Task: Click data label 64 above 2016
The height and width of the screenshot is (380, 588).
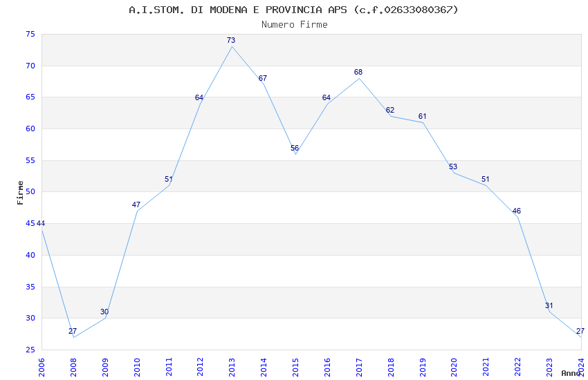Action: tap(327, 97)
